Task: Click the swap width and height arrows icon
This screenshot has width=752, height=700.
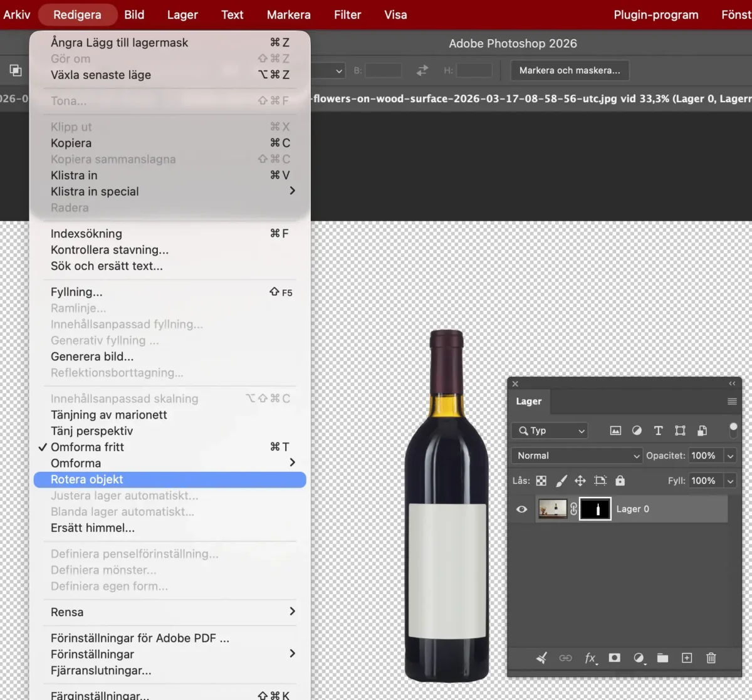Action: point(422,71)
